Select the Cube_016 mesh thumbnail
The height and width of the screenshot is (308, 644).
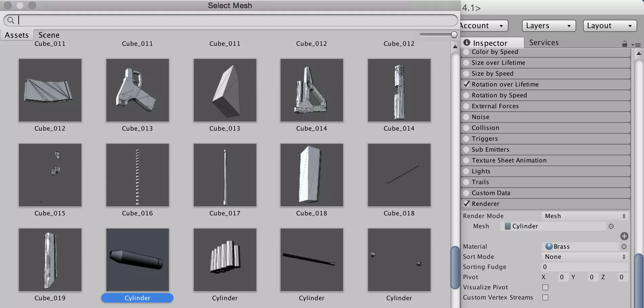pyautogui.click(x=137, y=175)
